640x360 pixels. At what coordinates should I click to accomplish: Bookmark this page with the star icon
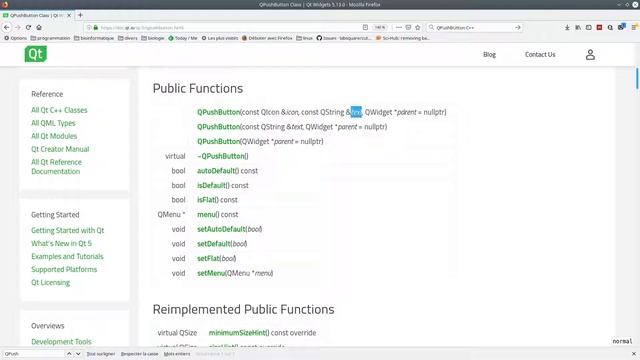[x=418, y=27]
